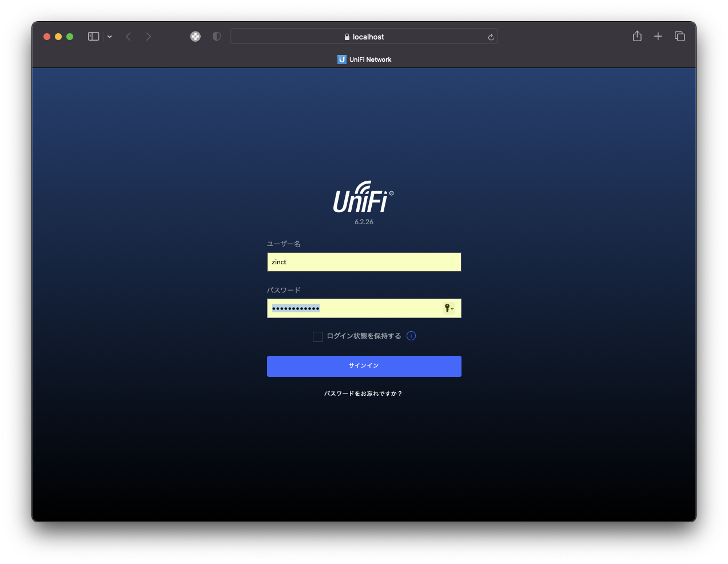Viewport: 728px width, 564px height.
Task: Click the ユーザー名 label
Action: coord(284,244)
